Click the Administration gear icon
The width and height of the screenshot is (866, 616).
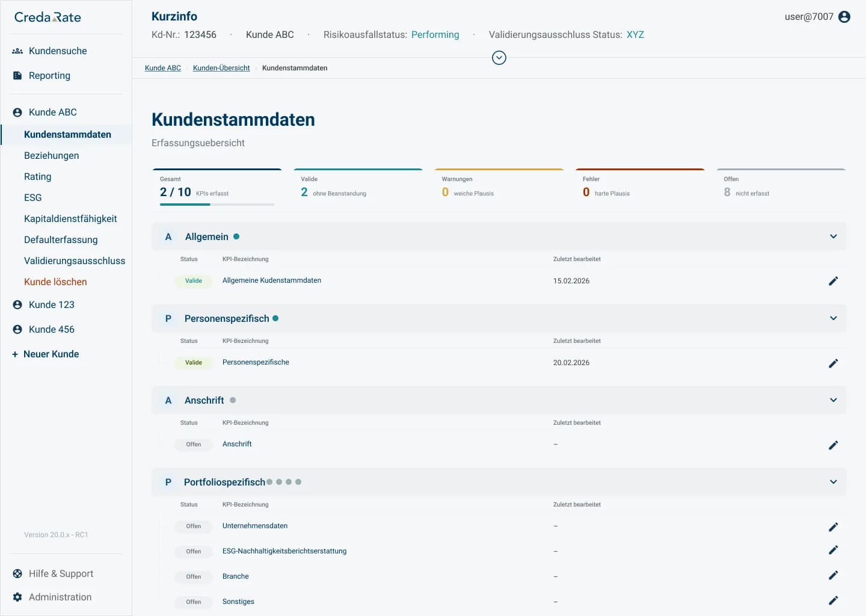(17, 597)
